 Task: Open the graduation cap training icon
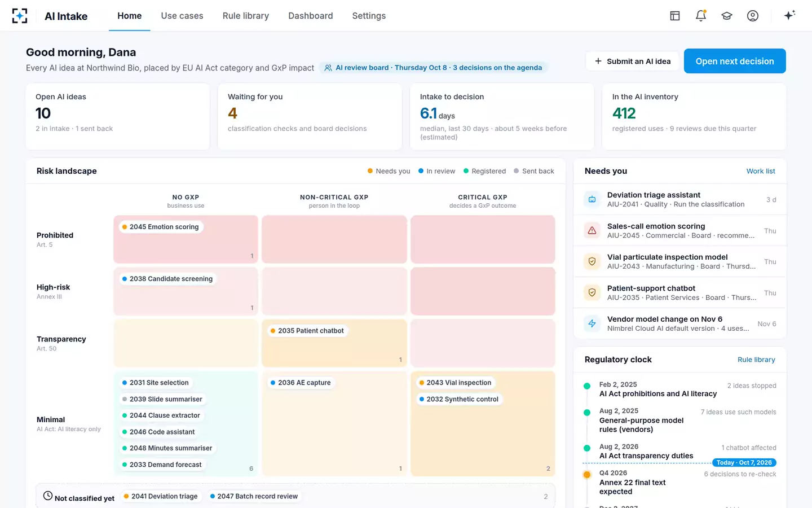(x=727, y=16)
